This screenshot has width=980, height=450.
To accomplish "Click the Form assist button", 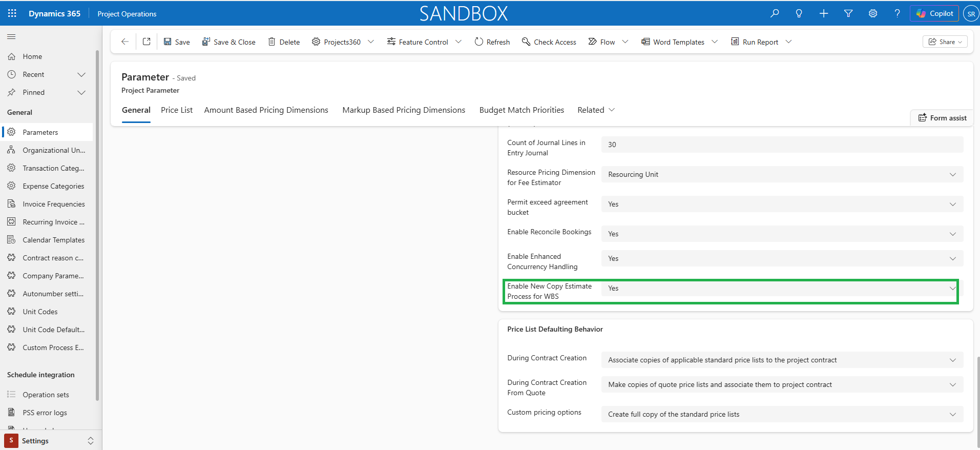I will [x=943, y=118].
